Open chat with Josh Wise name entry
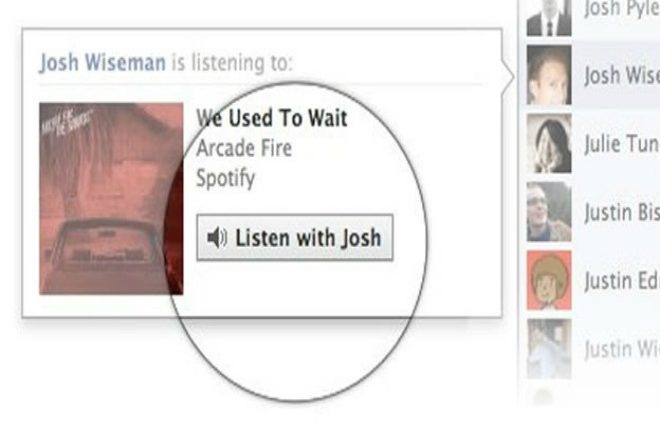 (622, 76)
